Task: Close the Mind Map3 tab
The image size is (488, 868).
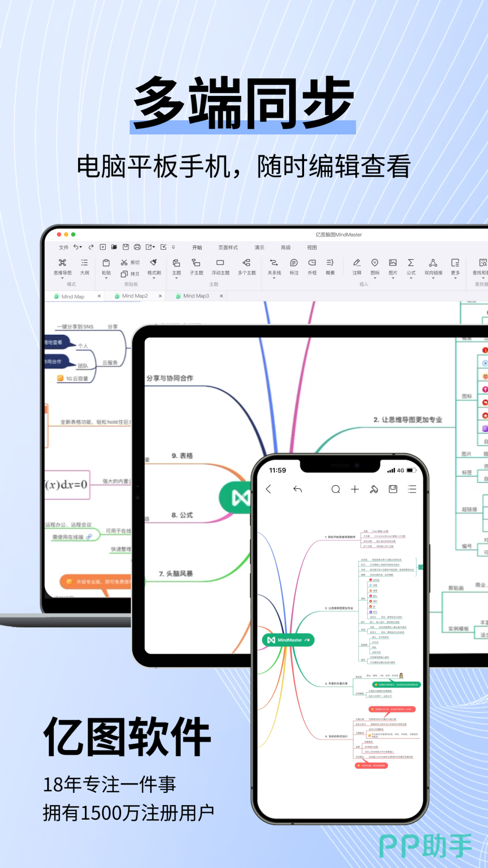Action: [221, 296]
